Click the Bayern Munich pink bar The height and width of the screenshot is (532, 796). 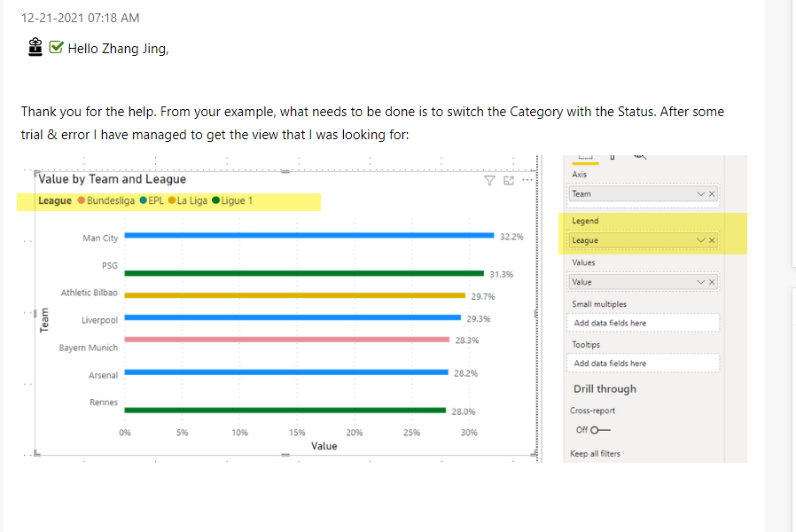[287, 339]
